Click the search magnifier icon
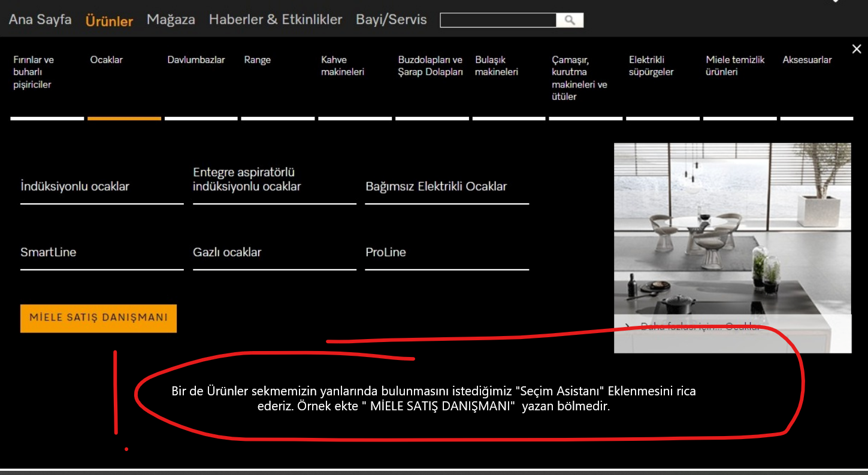 [570, 20]
